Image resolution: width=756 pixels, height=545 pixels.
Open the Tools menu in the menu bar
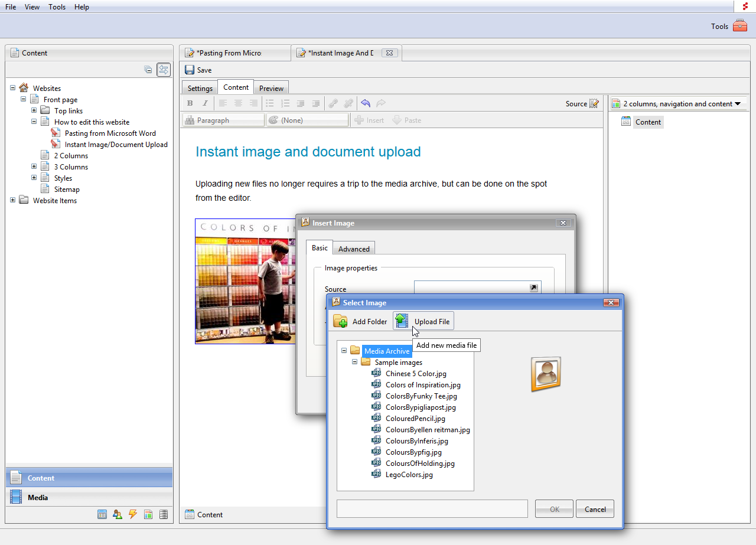57,6
